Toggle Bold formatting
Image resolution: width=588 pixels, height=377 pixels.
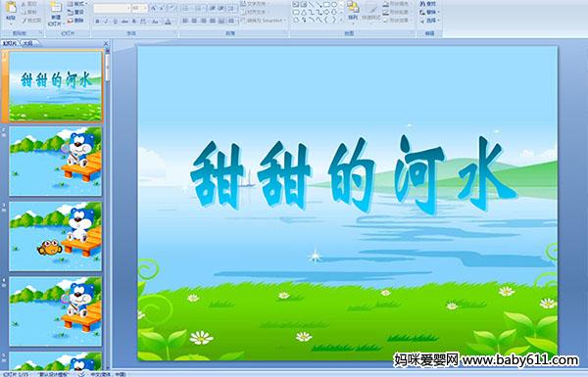(x=98, y=22)
